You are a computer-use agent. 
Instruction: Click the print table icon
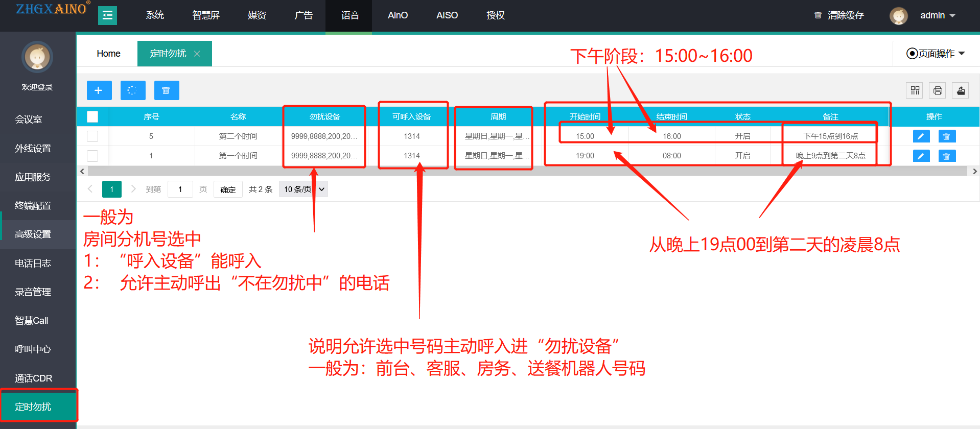click(937, 90)
